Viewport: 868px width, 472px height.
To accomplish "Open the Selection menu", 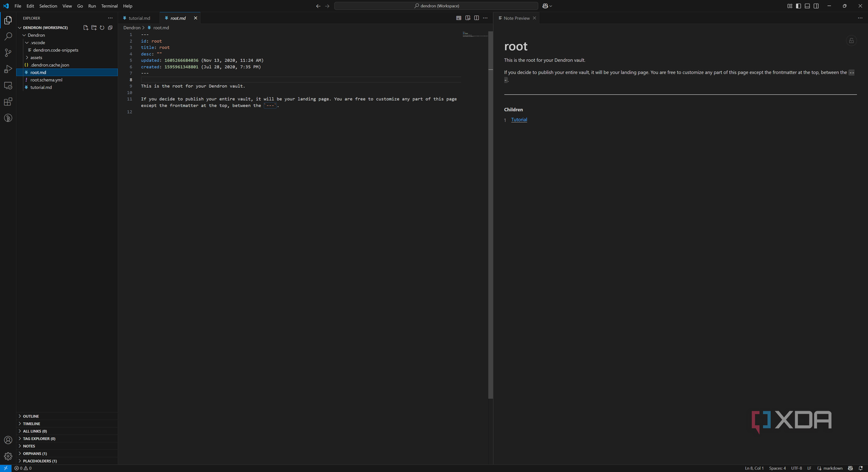I will (48, 6).
